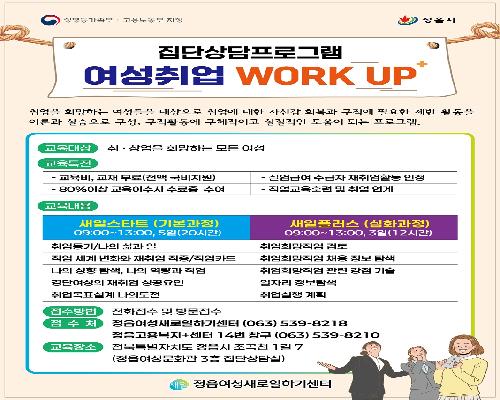Select the green 교육대상 label

[x=68, y=148]
